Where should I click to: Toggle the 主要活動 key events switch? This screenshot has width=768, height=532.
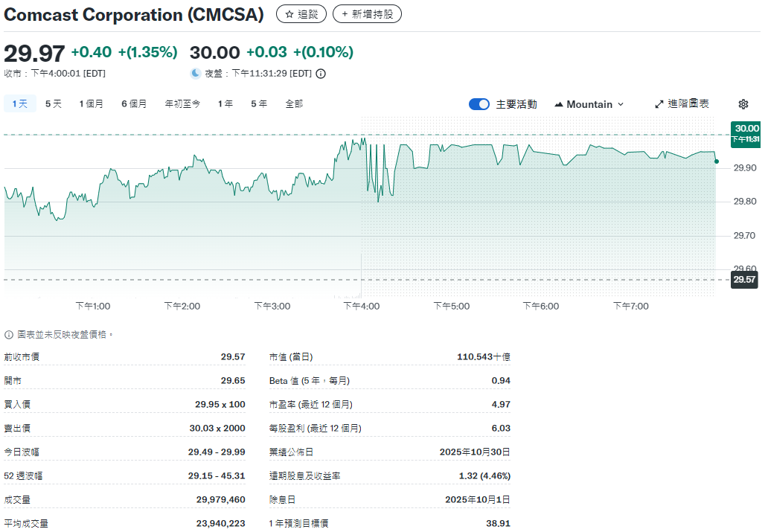pos(479,104)
